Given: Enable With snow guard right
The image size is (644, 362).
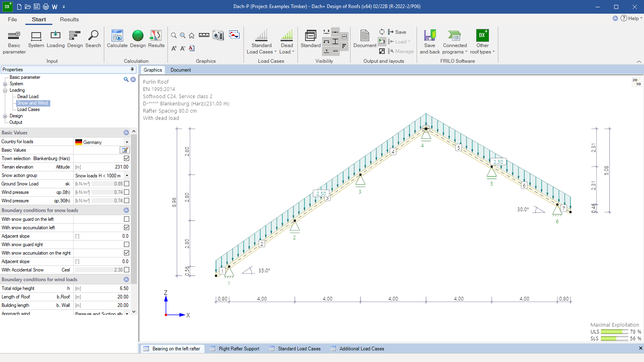Looking at the screenshot, I should (x=126, y=245).
